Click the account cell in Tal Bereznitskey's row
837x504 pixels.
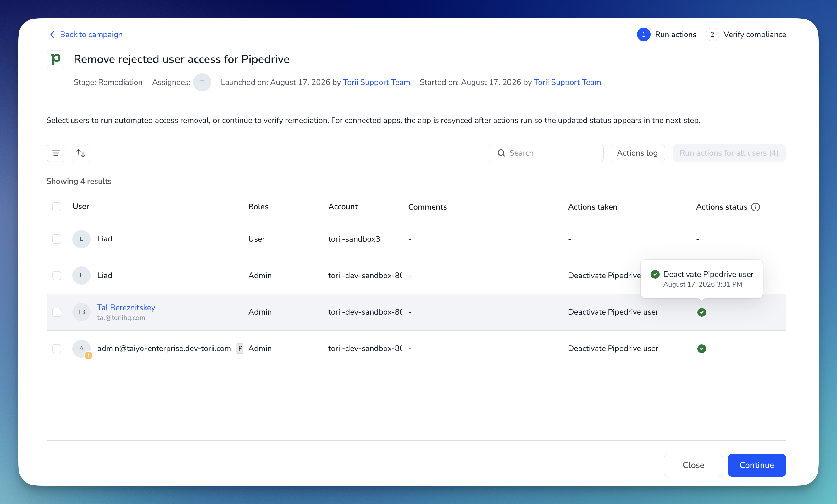[x=365, y=312]
